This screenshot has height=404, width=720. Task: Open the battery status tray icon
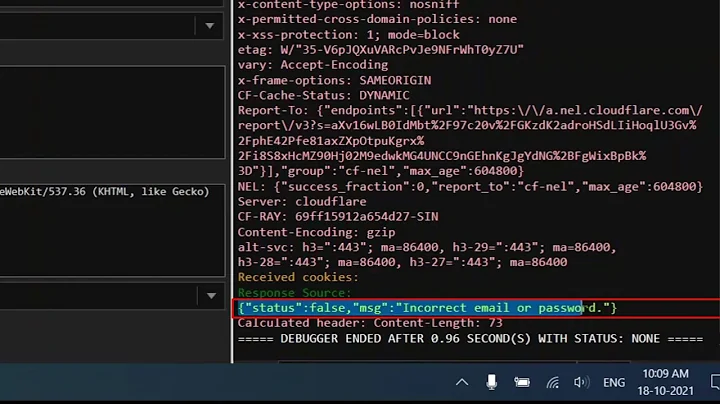tap(522, 382)
